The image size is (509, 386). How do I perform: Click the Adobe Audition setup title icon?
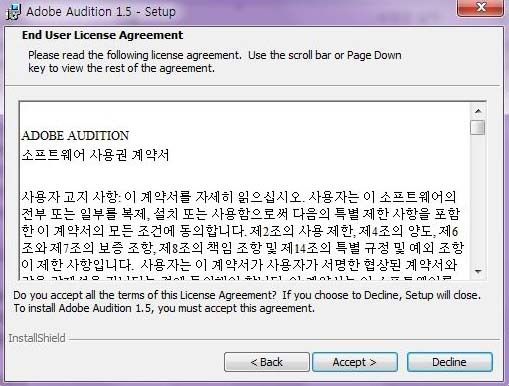pyautogui.click(x=13, y=12)
